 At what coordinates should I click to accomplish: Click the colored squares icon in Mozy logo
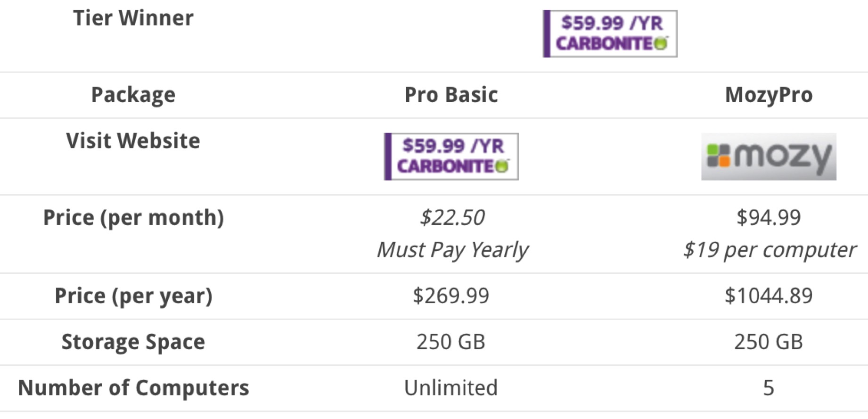click(x=718, y=156)
